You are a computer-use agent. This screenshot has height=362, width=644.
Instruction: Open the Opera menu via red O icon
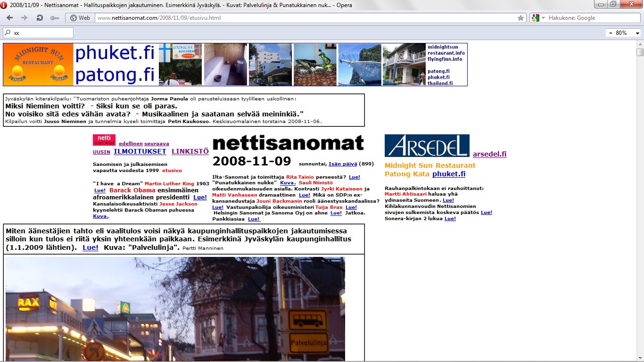point(4,5)
